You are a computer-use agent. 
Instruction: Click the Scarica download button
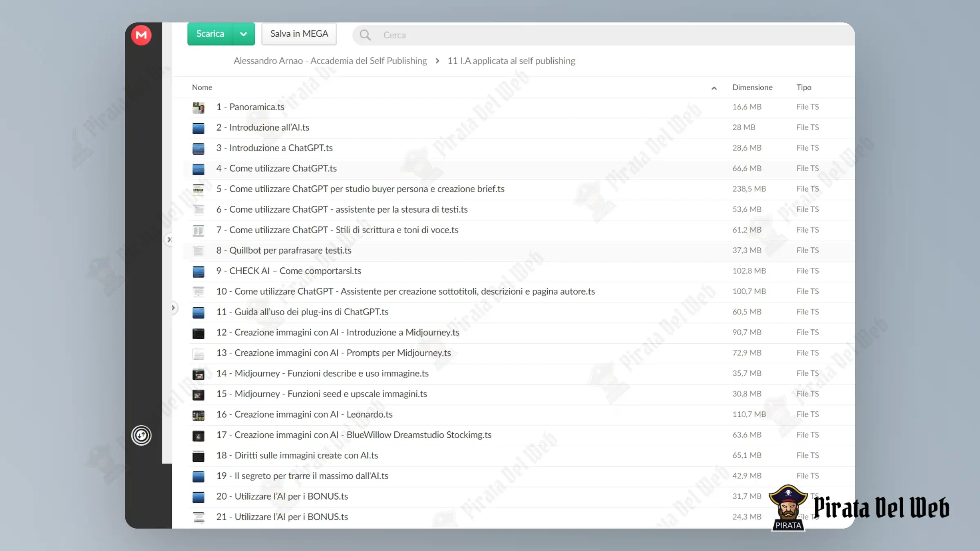[210, 34]
